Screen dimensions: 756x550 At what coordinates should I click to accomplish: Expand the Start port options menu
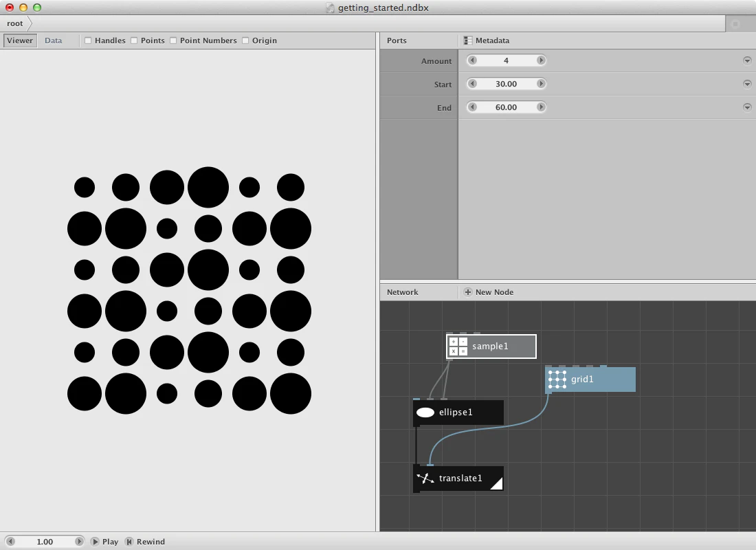tap(747, 84)
